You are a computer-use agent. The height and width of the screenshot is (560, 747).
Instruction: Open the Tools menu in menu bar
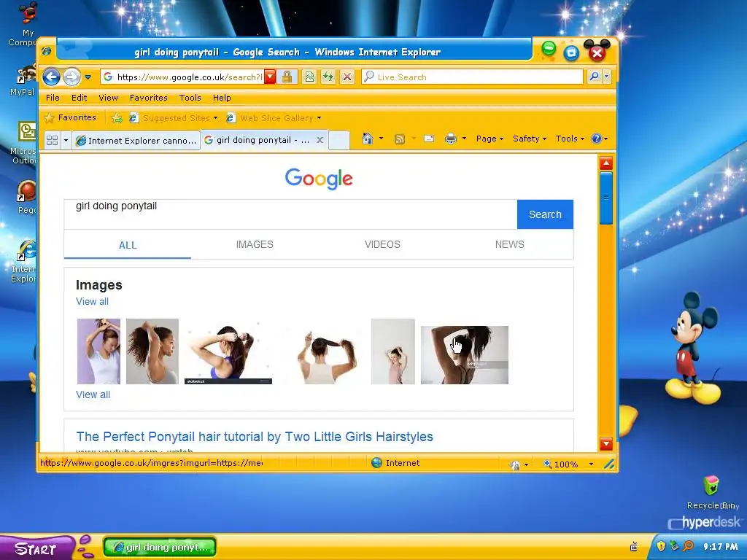point(190,98)
